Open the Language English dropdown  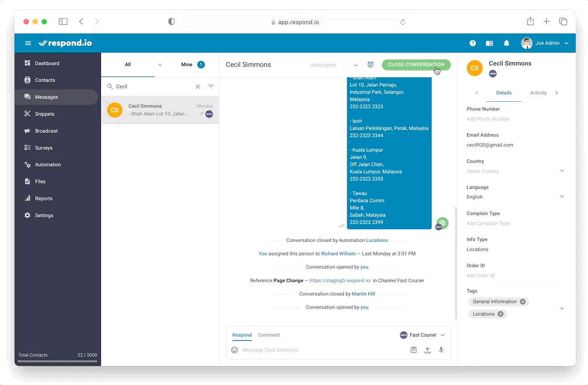click(516, 197)
